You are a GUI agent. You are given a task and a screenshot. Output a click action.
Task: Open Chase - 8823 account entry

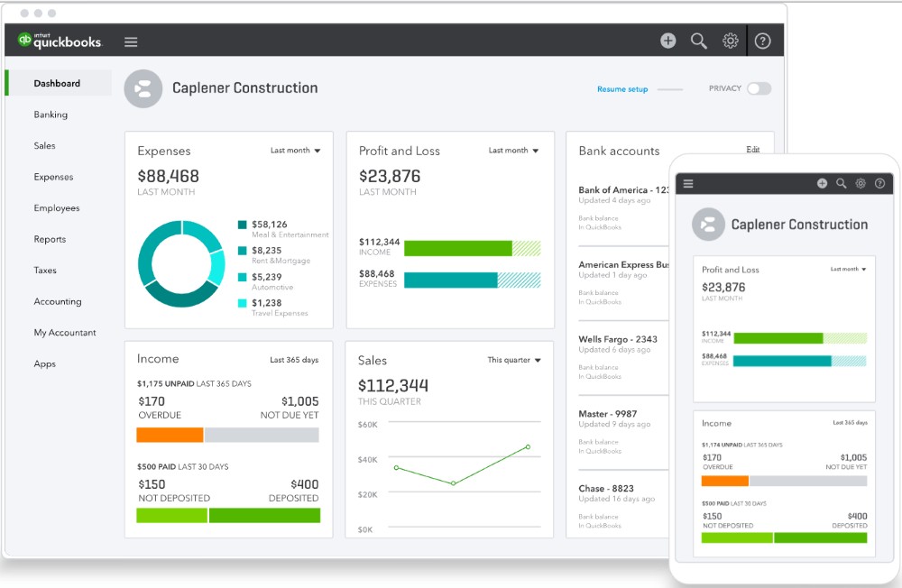coord(623,506)
